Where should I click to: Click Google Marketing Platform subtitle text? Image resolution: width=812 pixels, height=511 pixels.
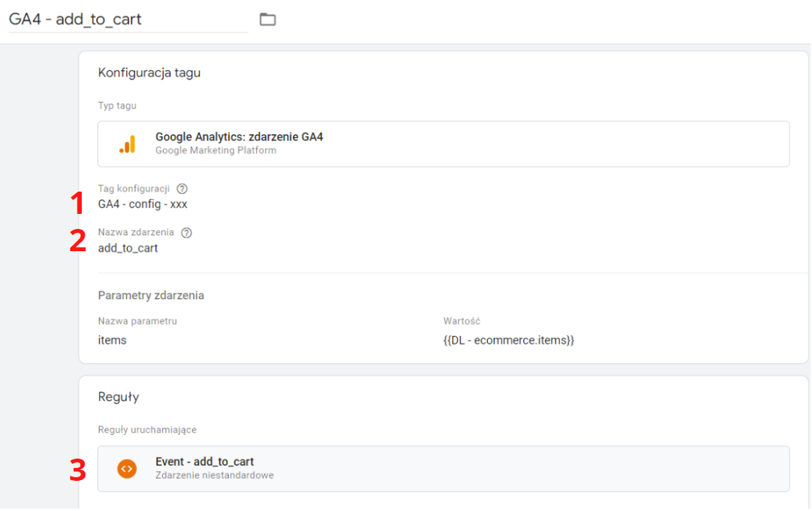pyautogui.click(x=216, y=151)
